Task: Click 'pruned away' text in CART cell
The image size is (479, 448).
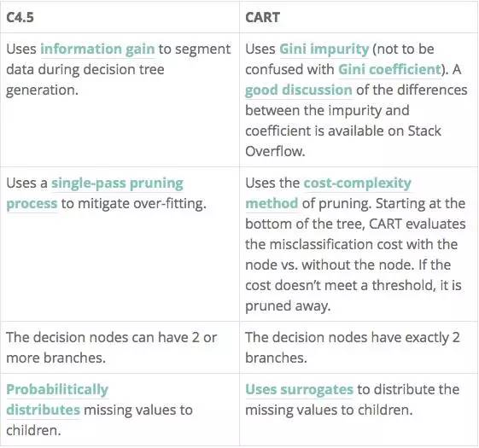Action: 288,306
